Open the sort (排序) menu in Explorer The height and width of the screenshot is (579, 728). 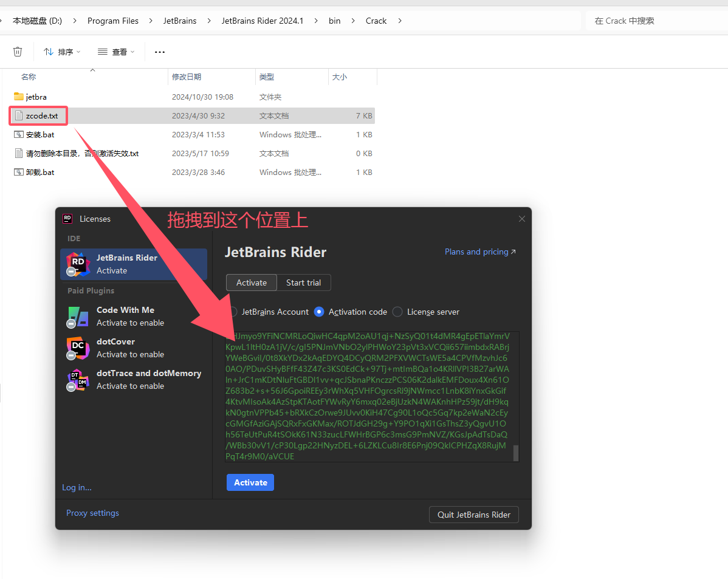(62, 52)
